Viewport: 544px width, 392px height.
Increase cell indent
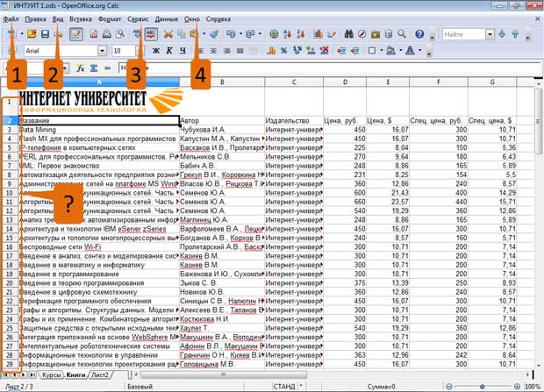pyautogui.click(x=354, y=51)
